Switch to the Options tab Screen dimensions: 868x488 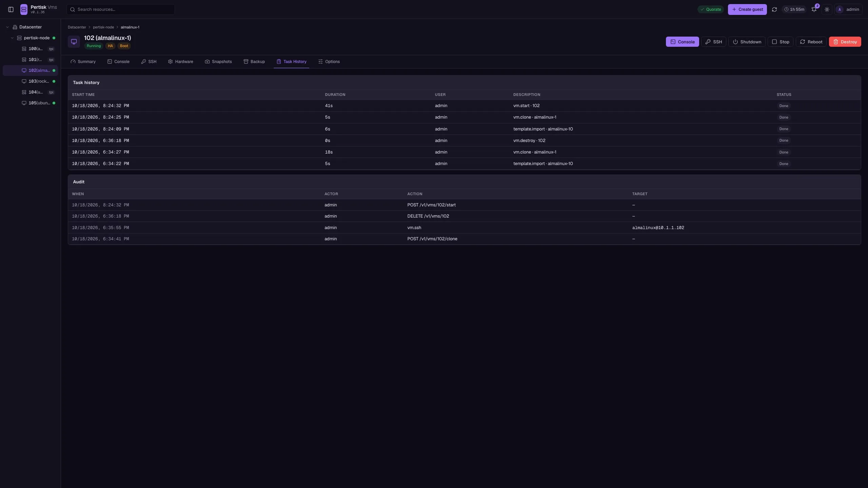329,62
